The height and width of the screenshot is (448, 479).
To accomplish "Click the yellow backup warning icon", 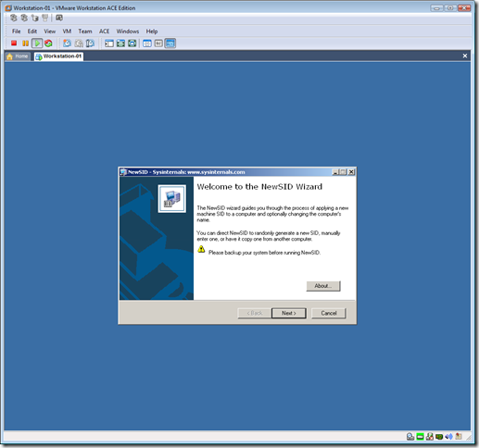I will [x=201, y=249].
